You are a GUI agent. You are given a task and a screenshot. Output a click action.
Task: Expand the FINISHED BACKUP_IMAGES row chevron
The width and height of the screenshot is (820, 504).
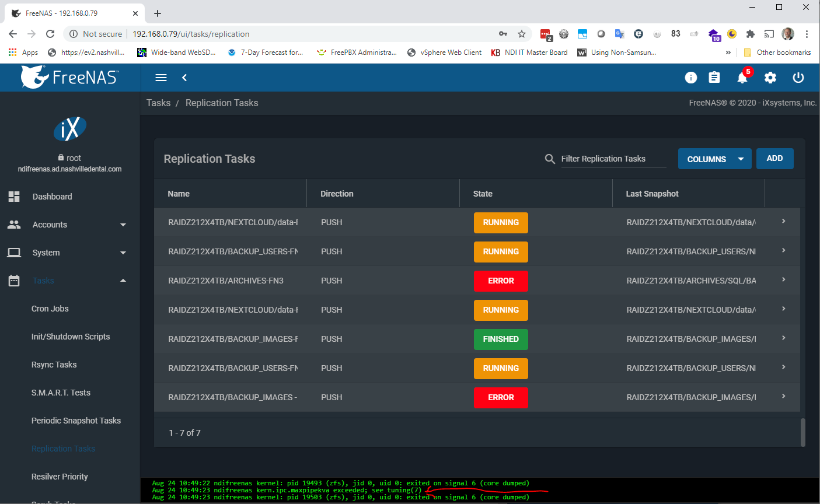click(783, 338)
